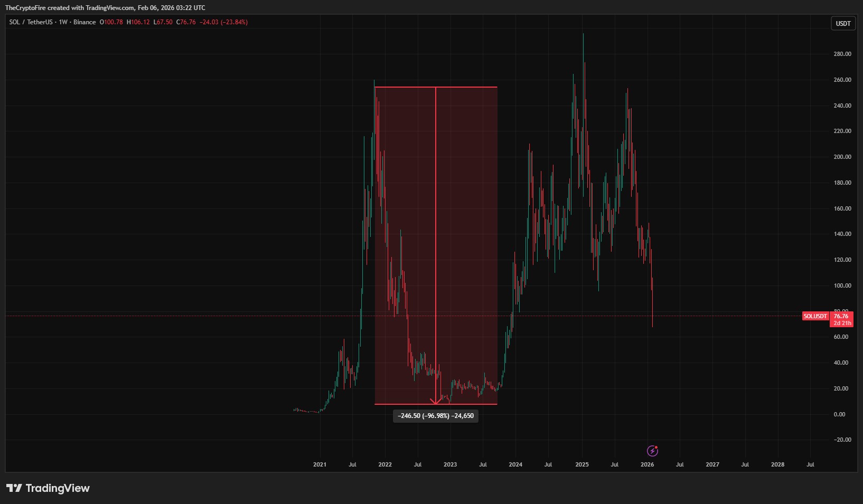Click the low value L67.50
The width and height of the screenshot is (863, 504).
163,22
